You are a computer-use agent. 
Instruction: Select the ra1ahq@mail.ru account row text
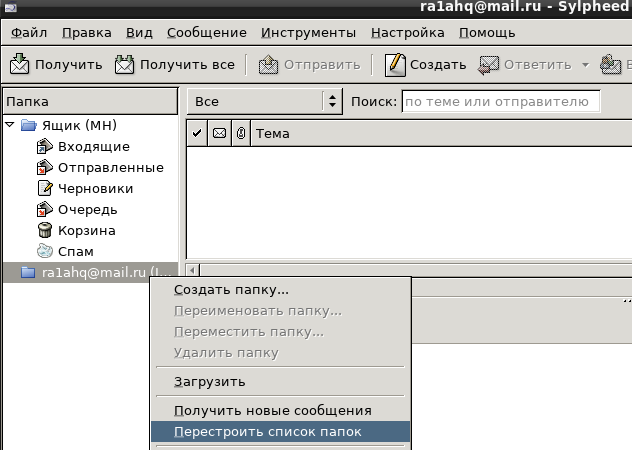click(x=106, y=273)
